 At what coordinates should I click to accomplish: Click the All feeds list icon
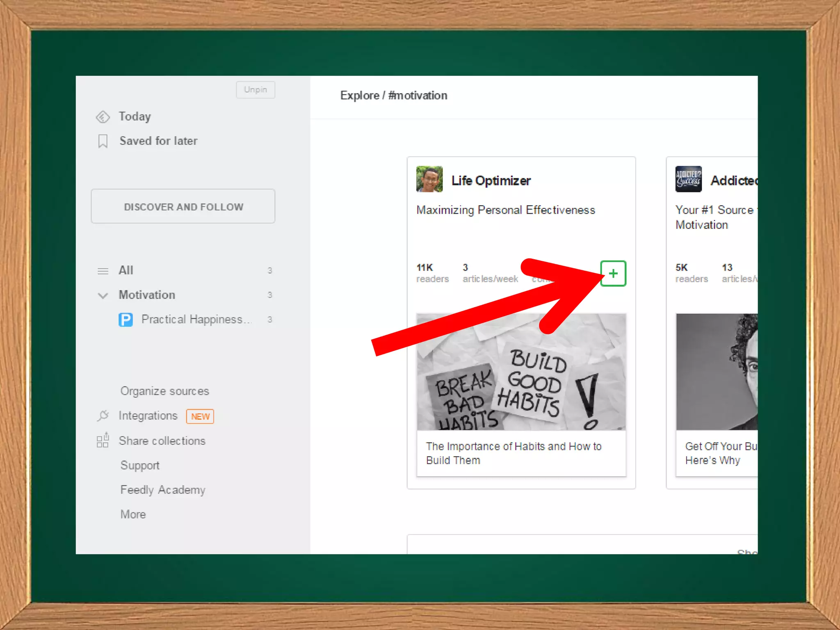[103, 271]
